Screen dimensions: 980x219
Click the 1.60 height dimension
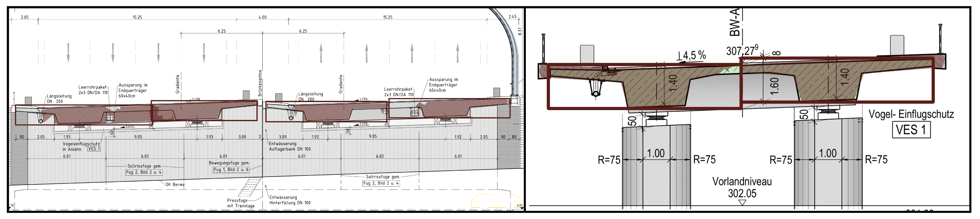774,86
